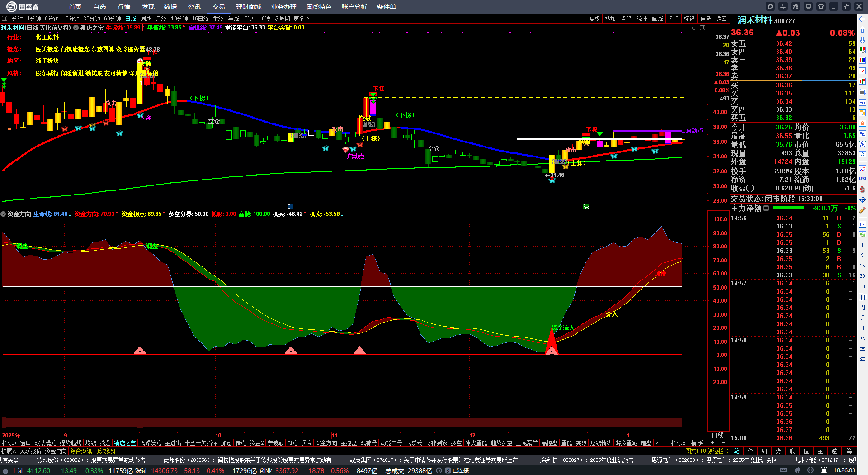Click the back arrow in right sidebar

click(863, 19)
